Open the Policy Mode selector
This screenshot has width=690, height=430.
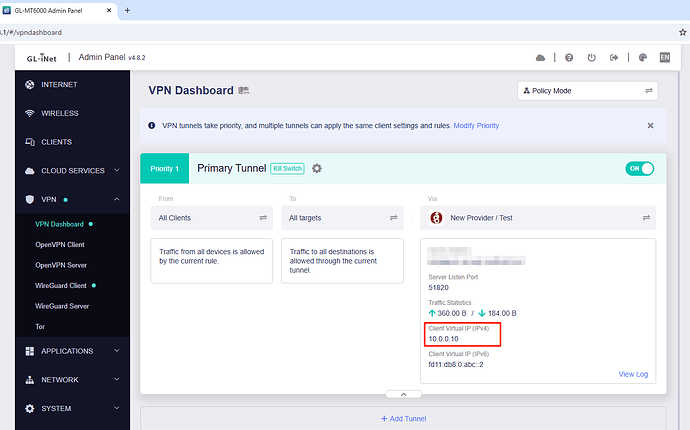point(588,91)
